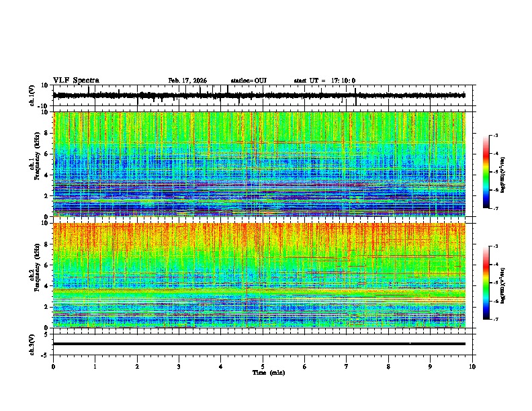The height and width of the screenshot is (411, 532).
Task: Click the ch.1 voltage waveform trace
Action: coord(259,95)
